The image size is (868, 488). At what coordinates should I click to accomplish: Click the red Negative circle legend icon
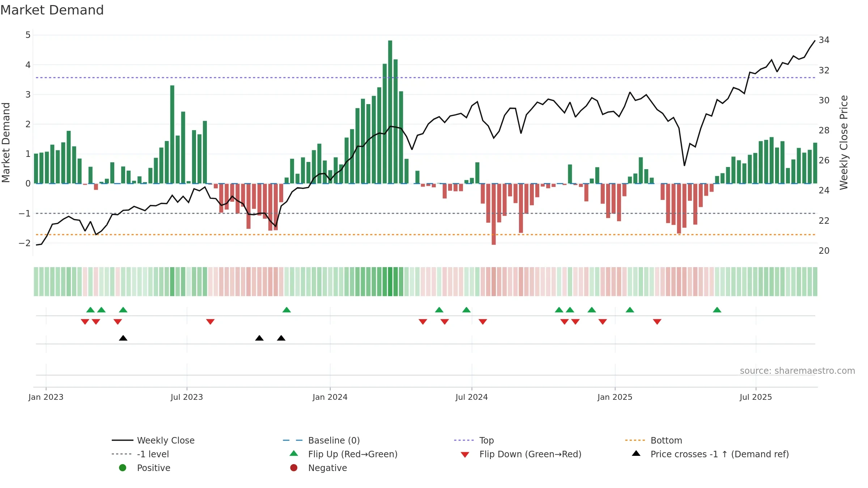coord(294,468)
